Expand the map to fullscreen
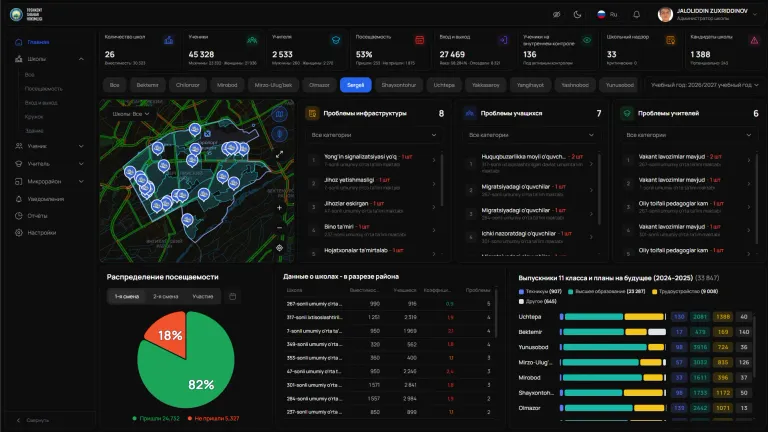This screenshot has width=768, height=432. point(279,154)
